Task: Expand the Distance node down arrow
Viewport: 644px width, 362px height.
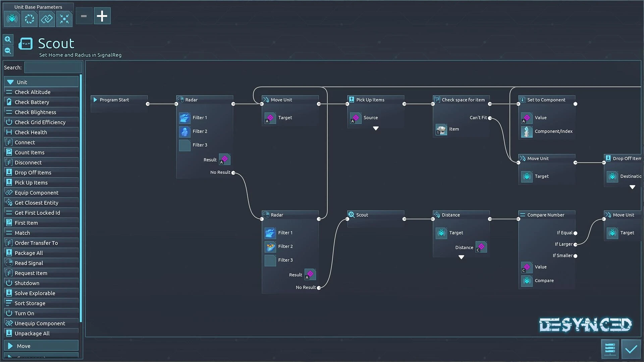Action: (x=461, y=257)
